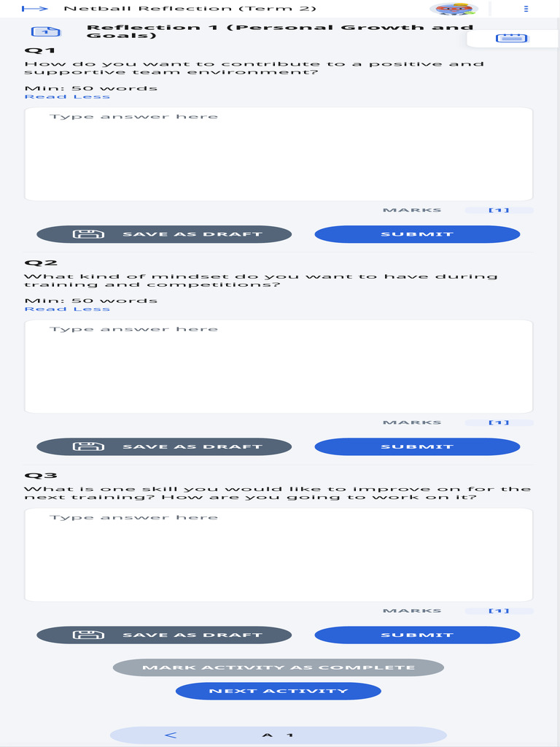Screen dimensions: 560x747
Task: Click the floating notes panel icon
Action: pyautogui.click(x=512, y=38)
